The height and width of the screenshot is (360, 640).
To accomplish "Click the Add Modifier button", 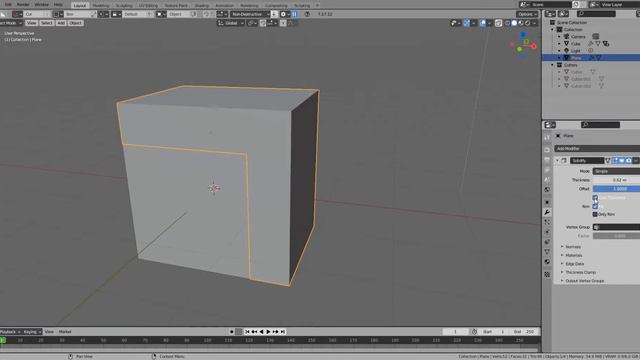I will point(597,149).
